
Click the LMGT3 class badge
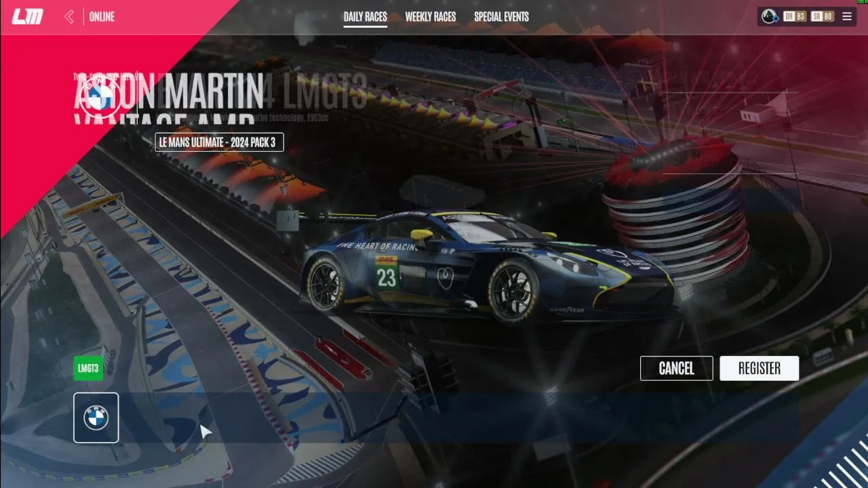tap(89, 368)
